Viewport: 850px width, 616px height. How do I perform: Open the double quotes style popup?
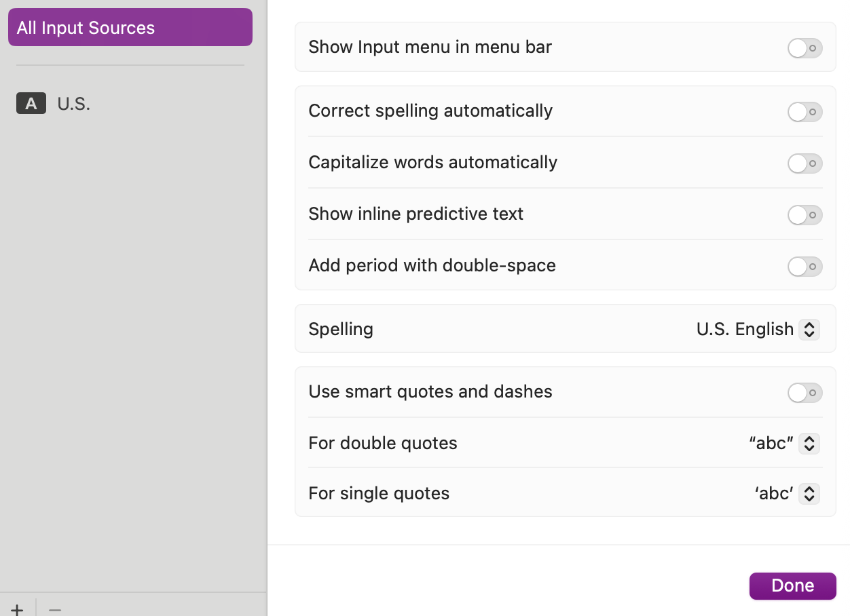click(784, 444)
